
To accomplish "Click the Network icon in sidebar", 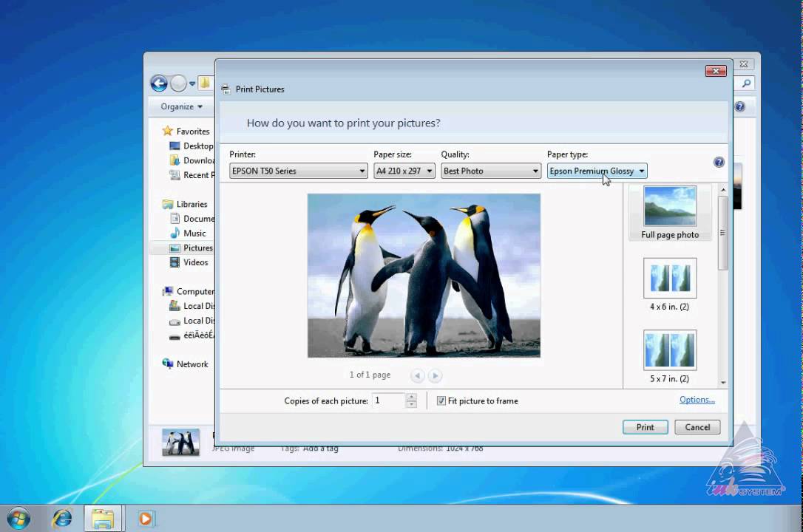I will pos(167,364).
